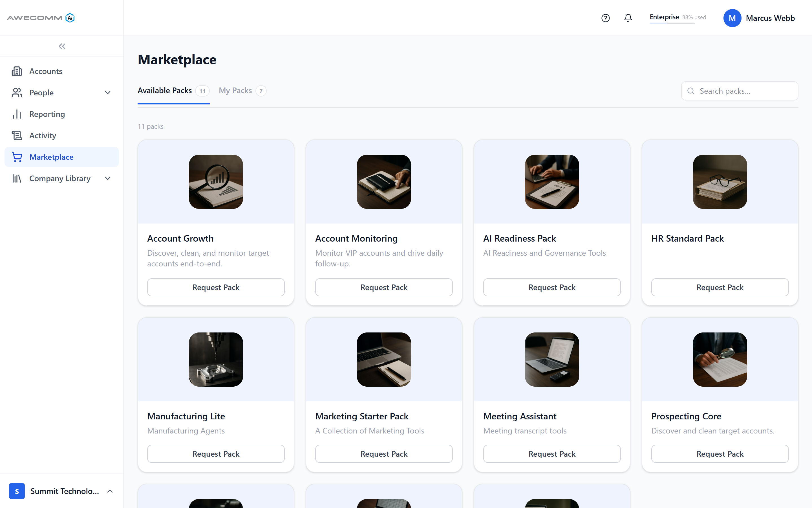Request the Manufacturing Lite pack
812x508 pixels.
[216, 454]
